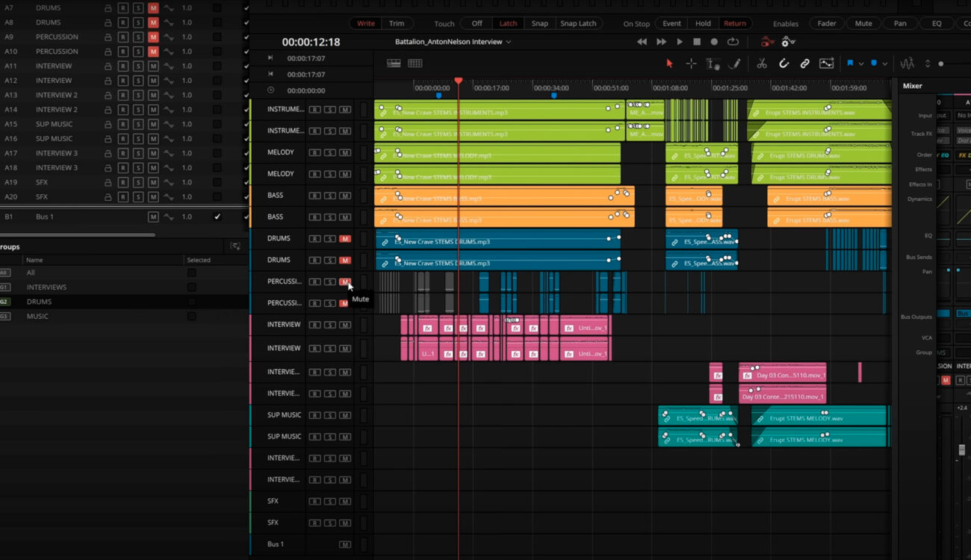Click the record transport button
The image size is (971, 560).
(x=714, y=42)
